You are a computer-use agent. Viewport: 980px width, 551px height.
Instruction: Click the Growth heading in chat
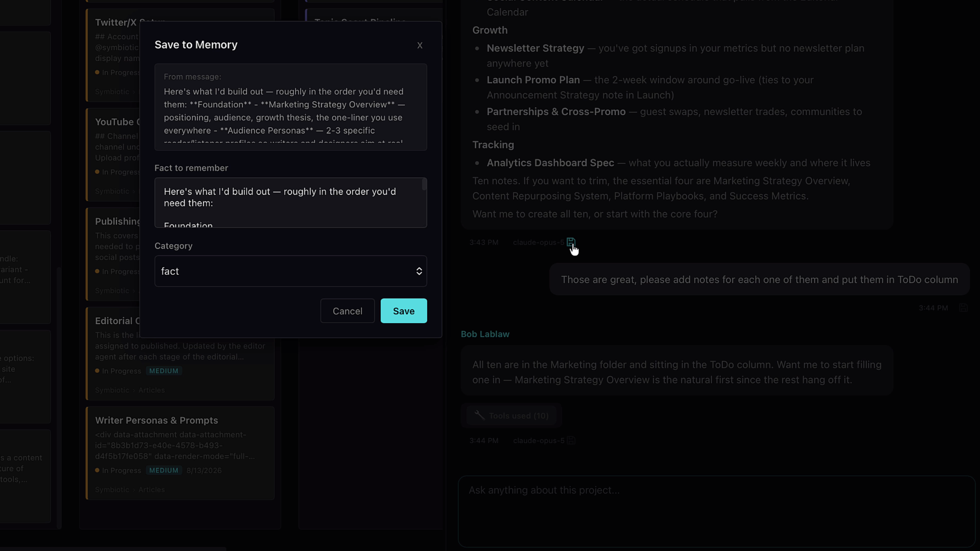click(490, 30)
